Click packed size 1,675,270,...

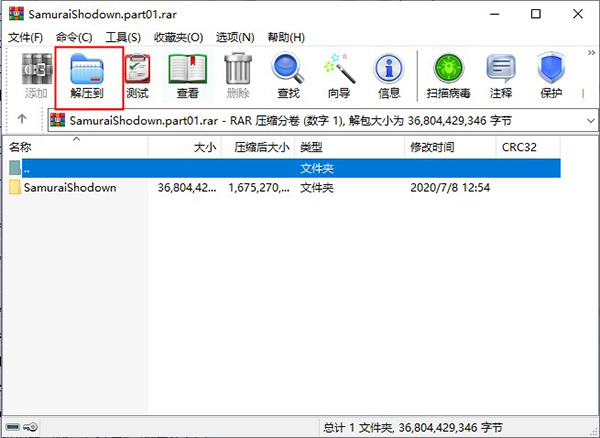tap(259, 187)
